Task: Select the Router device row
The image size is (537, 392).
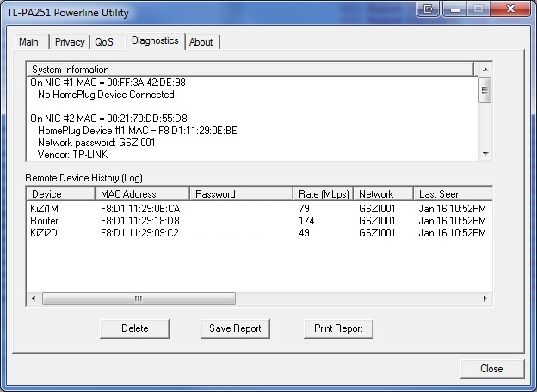Action: [x=44, y=221]
